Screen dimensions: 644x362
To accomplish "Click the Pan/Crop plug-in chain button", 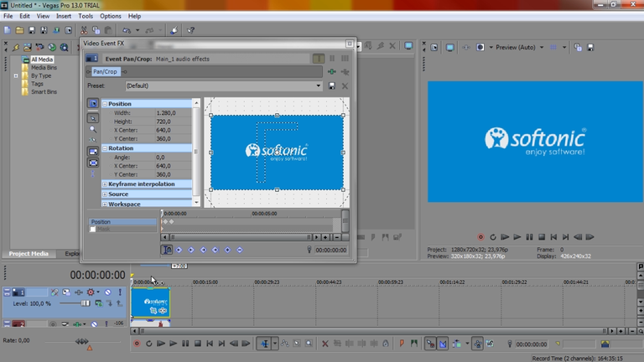I will [x=105, y=72].
